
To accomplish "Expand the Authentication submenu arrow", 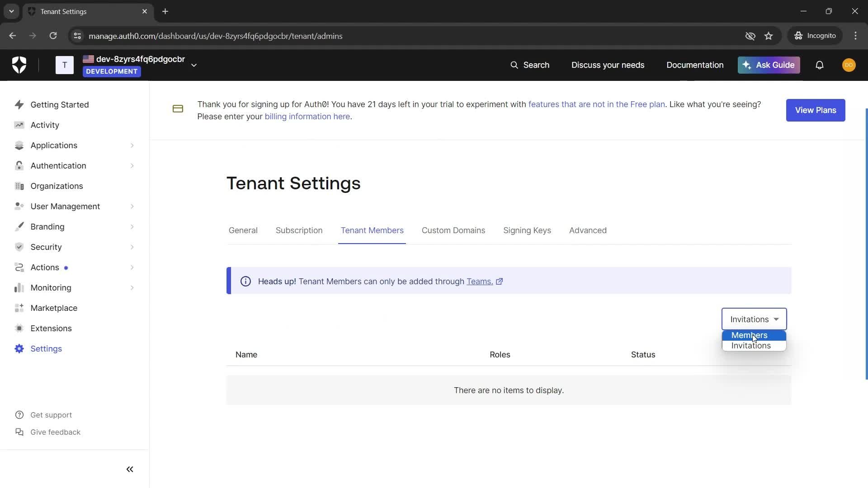I will [x=132, y=165].
